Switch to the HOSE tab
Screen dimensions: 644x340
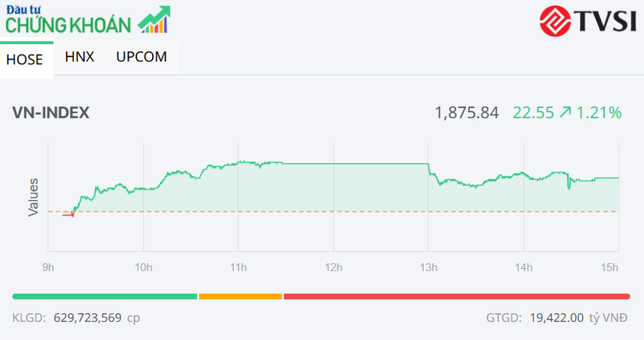point(25,60)
